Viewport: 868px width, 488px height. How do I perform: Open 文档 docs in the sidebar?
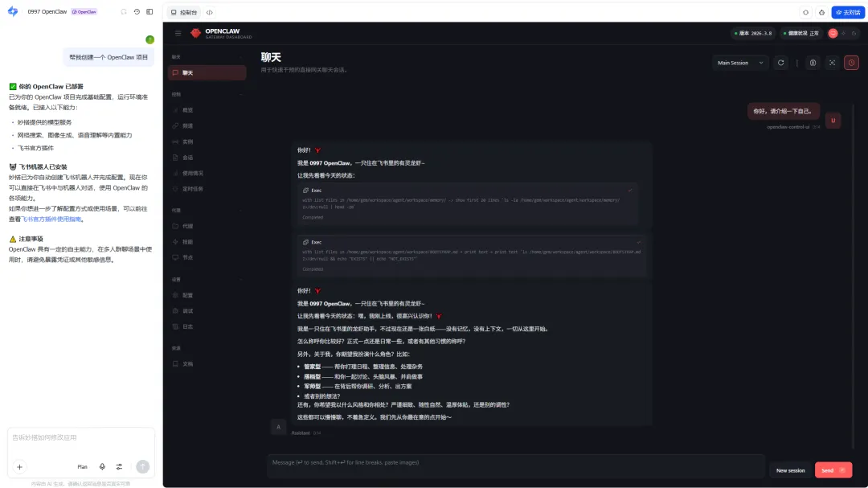click(207, 364)
